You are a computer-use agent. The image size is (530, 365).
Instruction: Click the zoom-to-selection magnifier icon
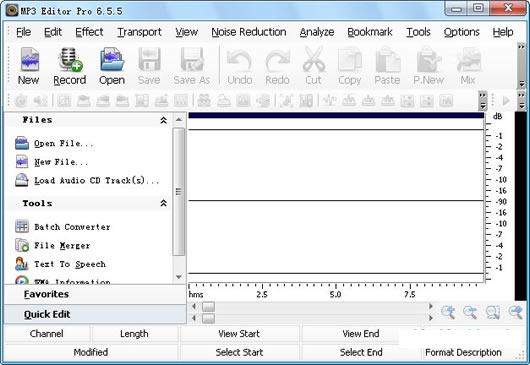point(493,312)
